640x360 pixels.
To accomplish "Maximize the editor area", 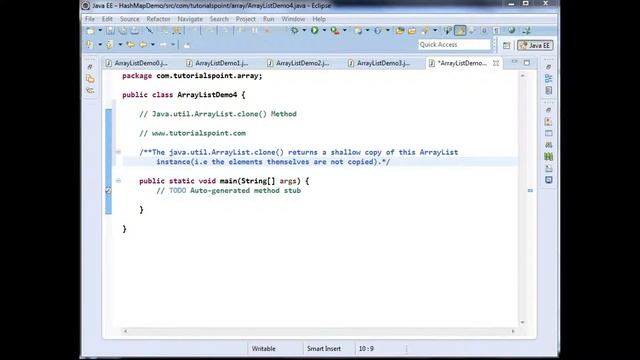I will point(527,62).
